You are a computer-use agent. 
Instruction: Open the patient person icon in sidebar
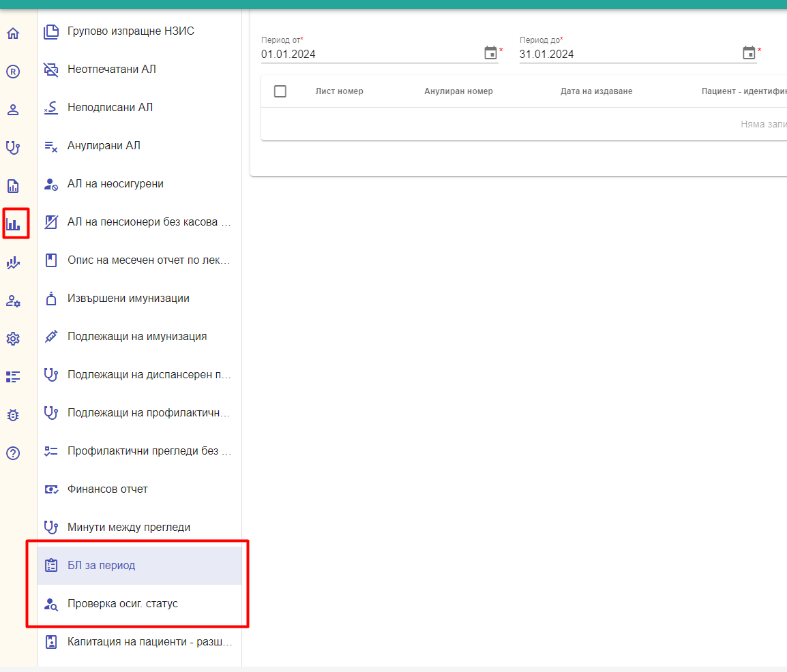pyautogui.click(x=13, y=110)
